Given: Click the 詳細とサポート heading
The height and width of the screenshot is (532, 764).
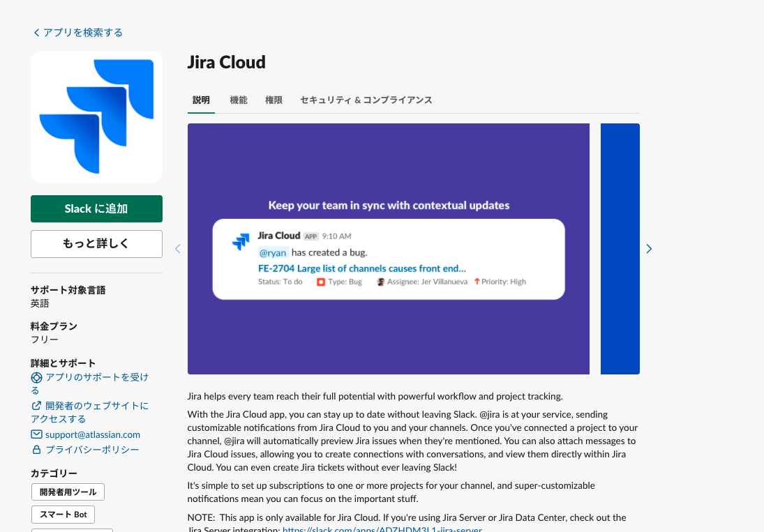Looking at the screenshot, I should pos(63,363).
